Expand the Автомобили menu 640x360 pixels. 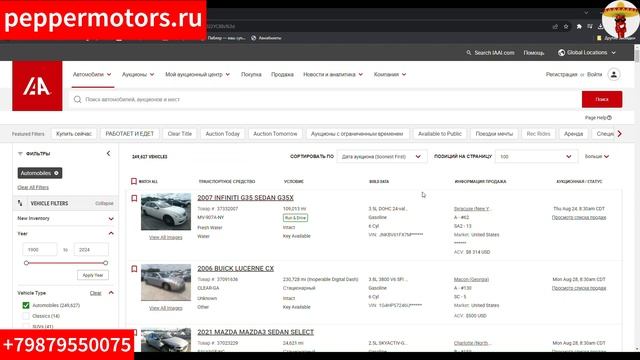[92, 74]
